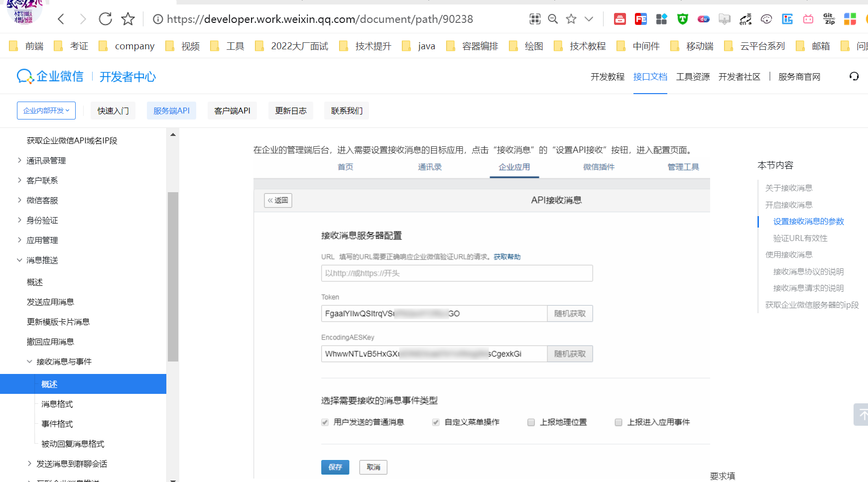Click 随机获取 beside EncodingAESKey field

coord(570,354)
